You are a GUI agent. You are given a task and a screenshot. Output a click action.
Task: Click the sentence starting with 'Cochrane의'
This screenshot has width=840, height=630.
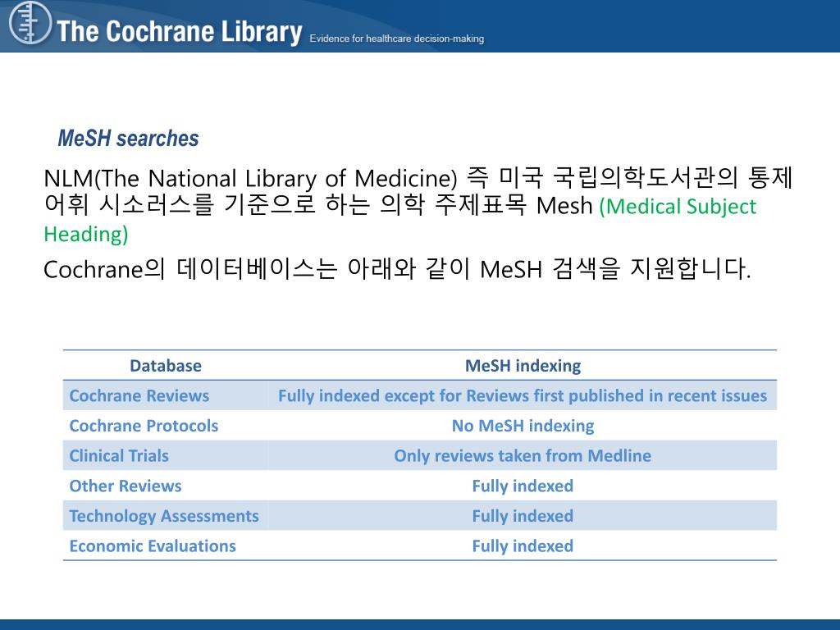[x=397, y=269]
